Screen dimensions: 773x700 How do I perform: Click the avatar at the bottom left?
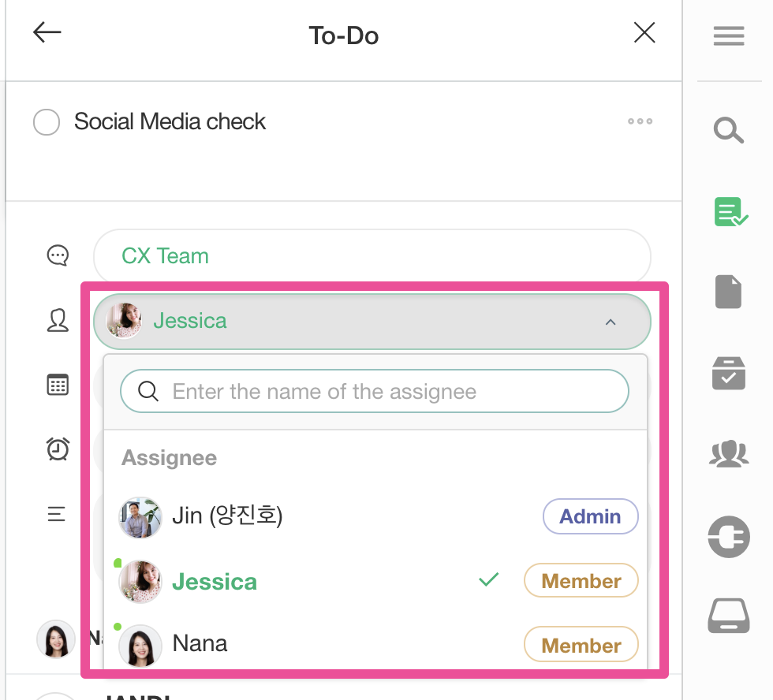pyautogui.click(x=56, y=639)
